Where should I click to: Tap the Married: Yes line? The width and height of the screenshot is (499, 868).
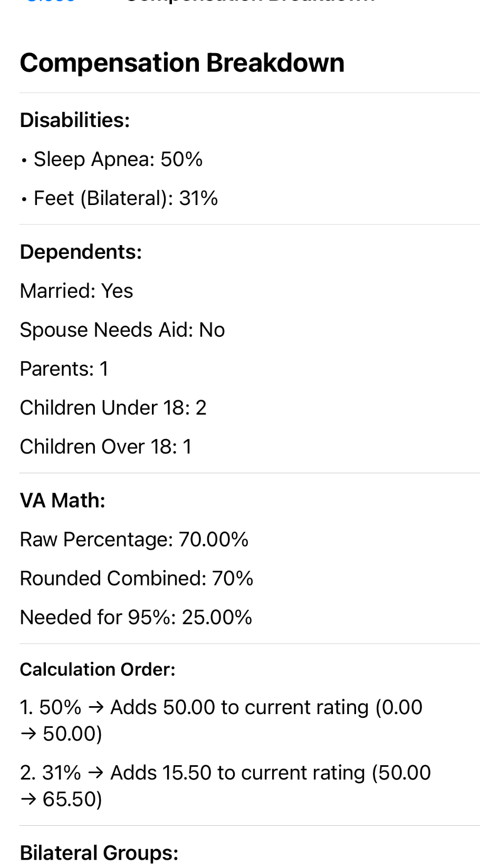click(76, 291)
